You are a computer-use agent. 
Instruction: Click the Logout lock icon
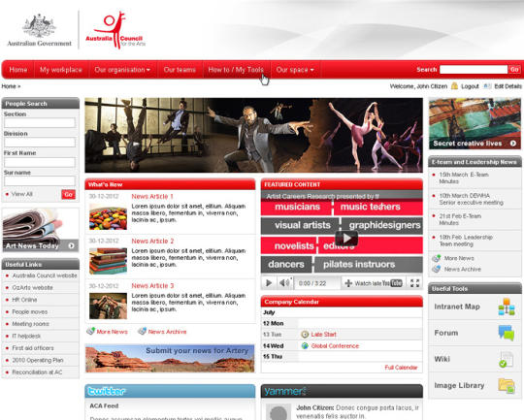tap(454, 86)
